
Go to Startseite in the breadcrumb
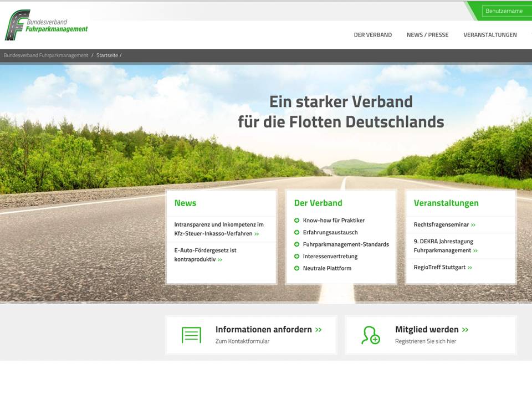[x=106, y=55]
